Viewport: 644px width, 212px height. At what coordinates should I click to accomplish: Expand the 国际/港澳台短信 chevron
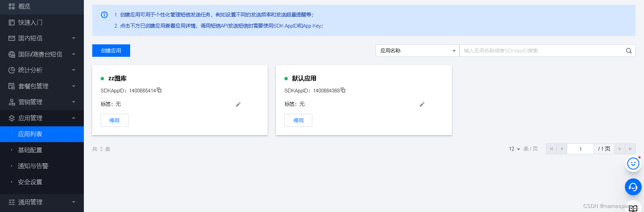(x=74, y=54)
